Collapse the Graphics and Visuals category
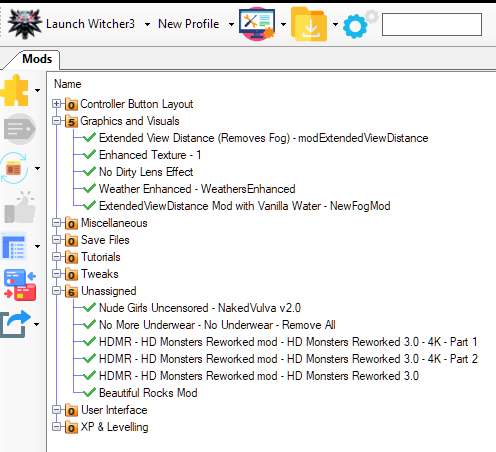 [x=56, y=121]
